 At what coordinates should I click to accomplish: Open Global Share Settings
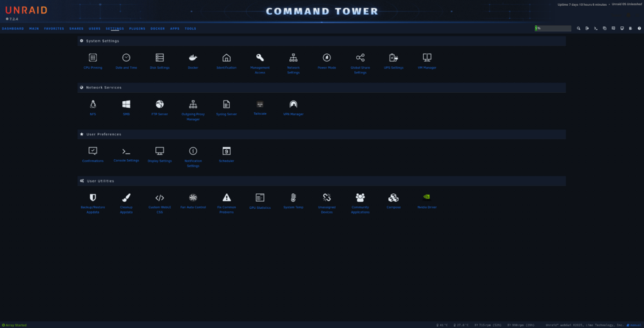360,63
